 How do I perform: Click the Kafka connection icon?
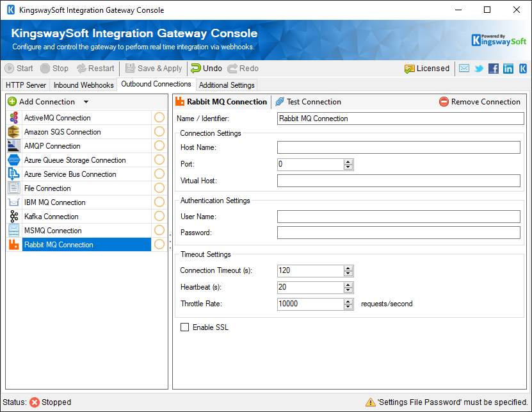(x=14, y=217)
